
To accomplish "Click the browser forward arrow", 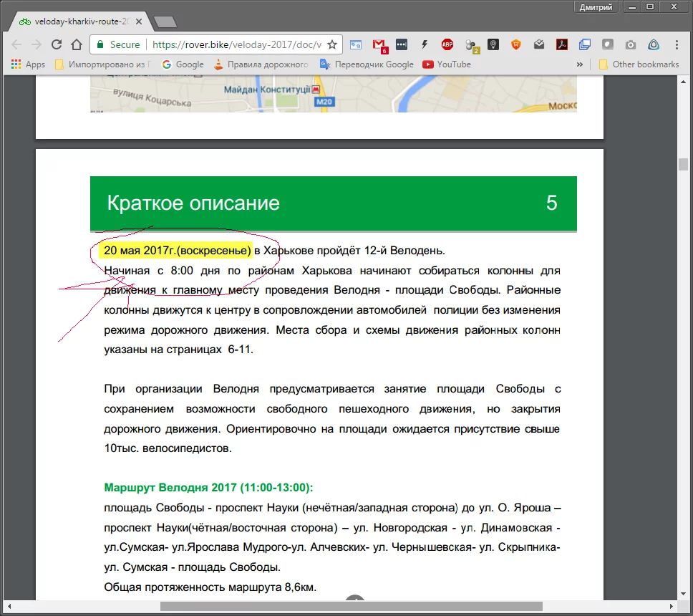I will [x=37, y=44].
